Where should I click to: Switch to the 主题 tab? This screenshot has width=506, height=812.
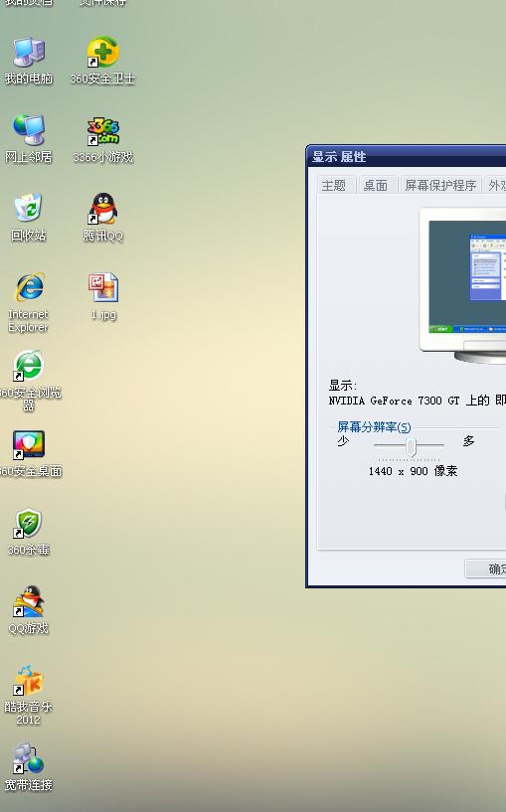pos(334,186)
